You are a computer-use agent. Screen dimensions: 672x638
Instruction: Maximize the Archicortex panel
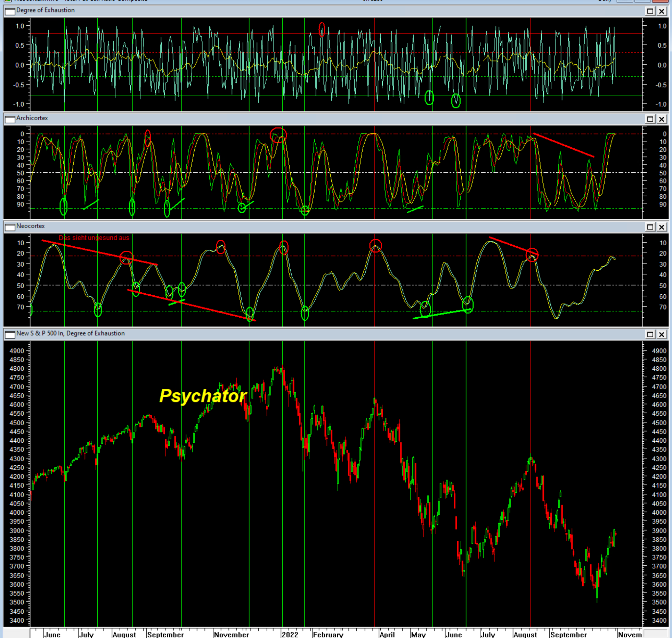tap(650, 119)
